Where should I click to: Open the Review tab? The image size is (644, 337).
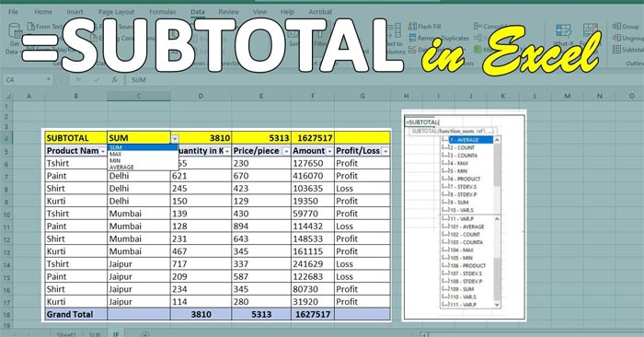point(229,12)
